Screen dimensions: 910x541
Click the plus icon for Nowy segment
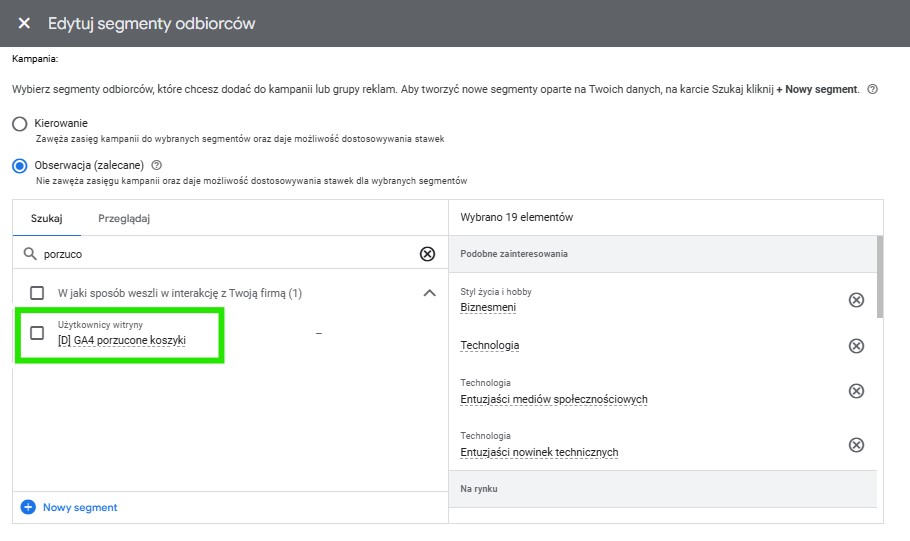click(28, 507)
